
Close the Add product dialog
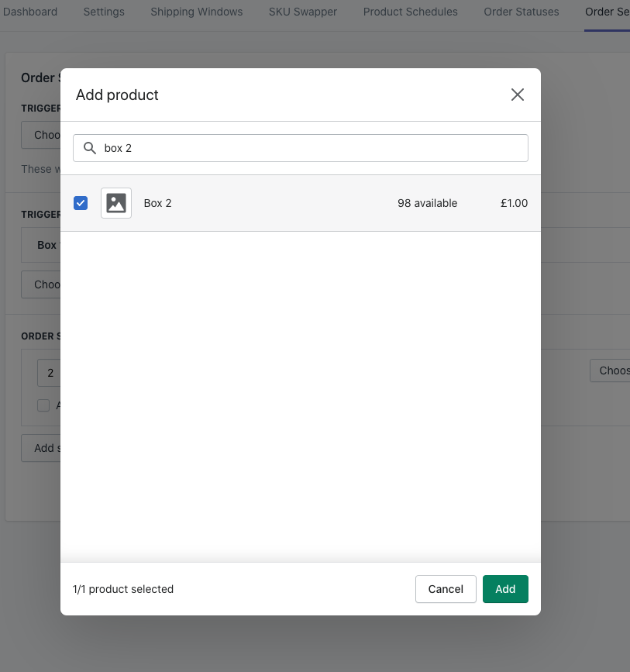(x=518, y=95)
